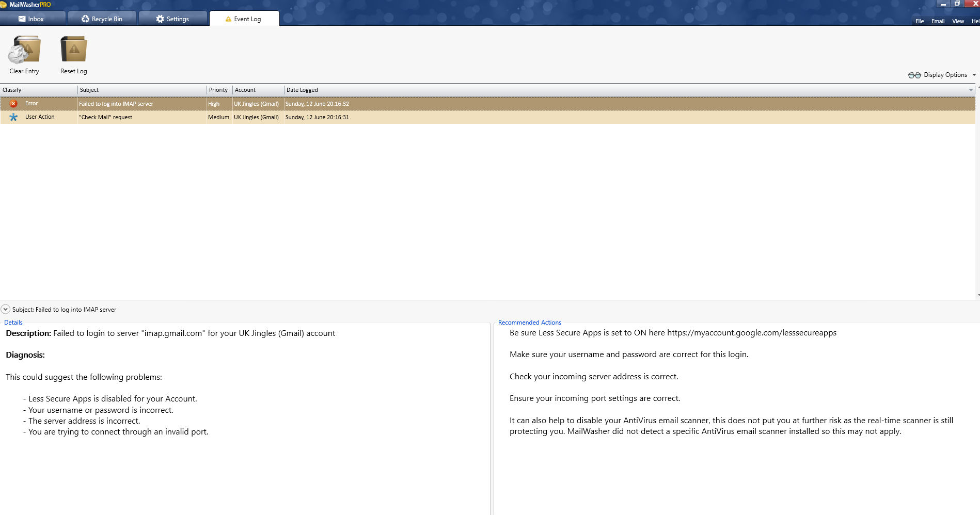Click the Details section label
This screenshot has width=980, height=515.
pos(13,323)
